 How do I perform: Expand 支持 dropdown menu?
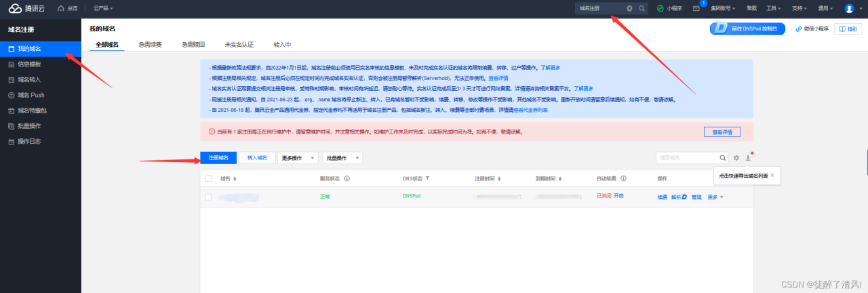(799, 8)
